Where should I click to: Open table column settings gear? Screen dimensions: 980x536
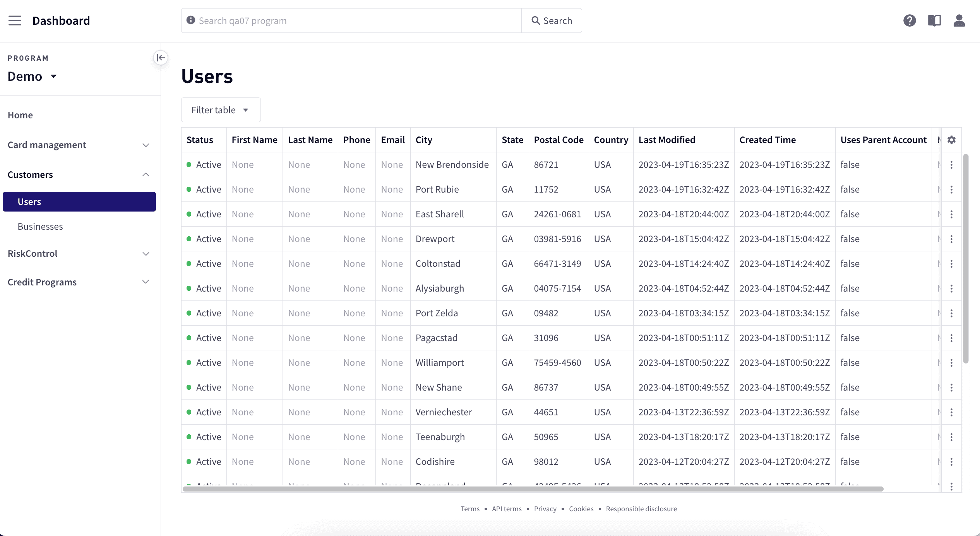(x=951, y=140)
